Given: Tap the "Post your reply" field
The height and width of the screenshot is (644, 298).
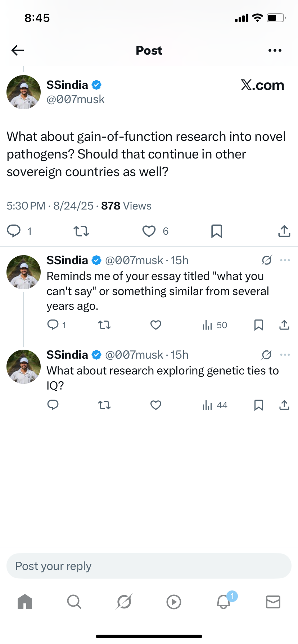Looking at the screenshot, I should click(x=149, y=566).
